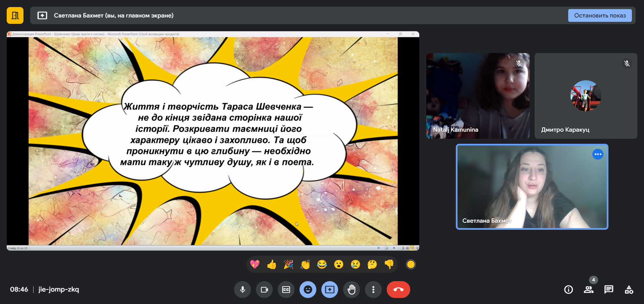Open options on Светлана Бахмет's tile
Screen dimensions: 644x304
[x=598, y=154]
